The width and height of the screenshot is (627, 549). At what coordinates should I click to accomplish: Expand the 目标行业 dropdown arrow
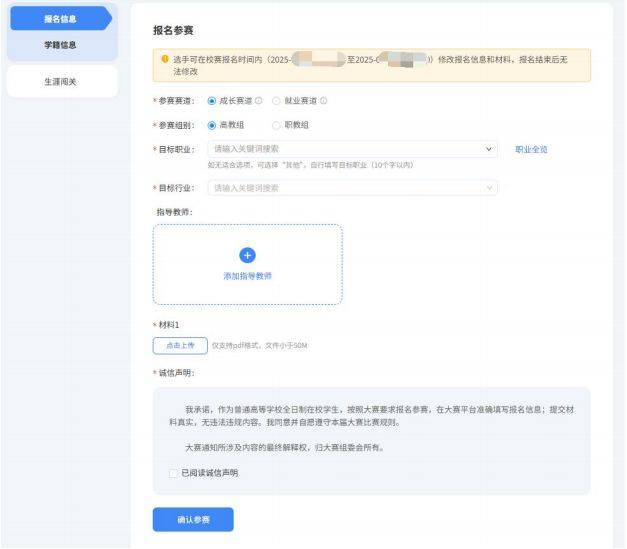[489, 187]
